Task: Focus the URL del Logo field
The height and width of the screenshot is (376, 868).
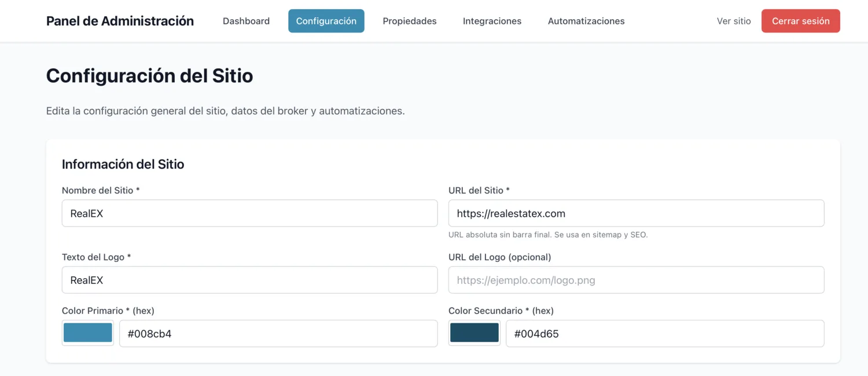Action: pos(636,280)
